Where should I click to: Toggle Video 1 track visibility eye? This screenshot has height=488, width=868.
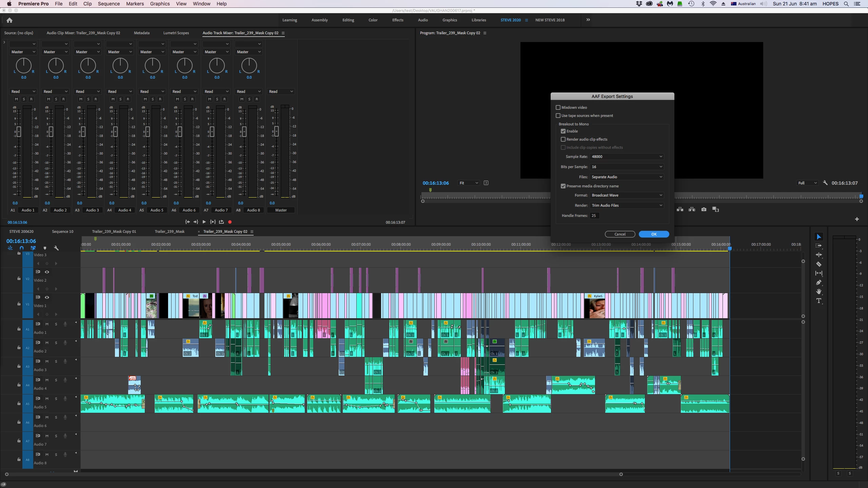tap(47, 297)
